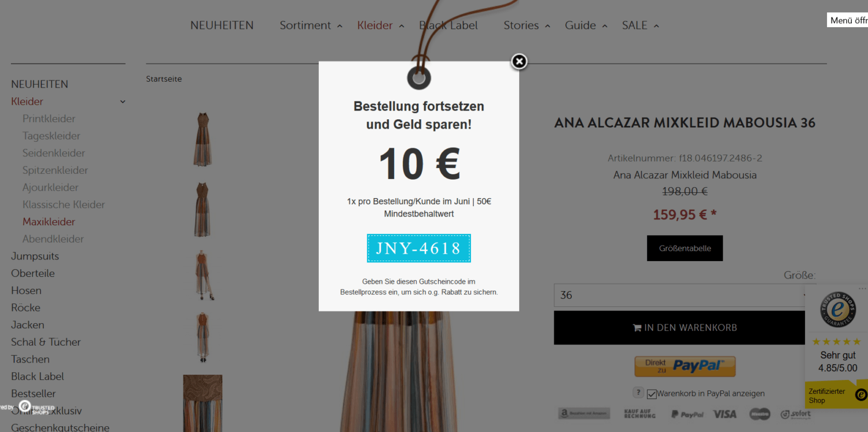Click the Kauf auf Rechnung icon
The image size is (868, 432).
pos(640,414)
